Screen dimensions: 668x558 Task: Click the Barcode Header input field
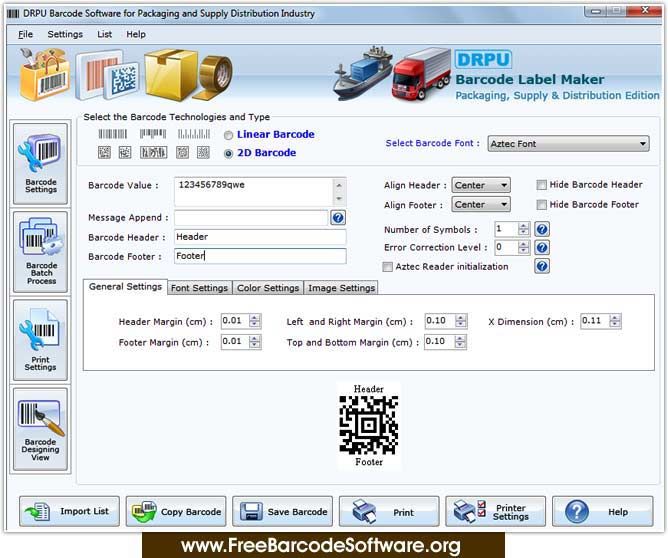click(x=260, y=237)
